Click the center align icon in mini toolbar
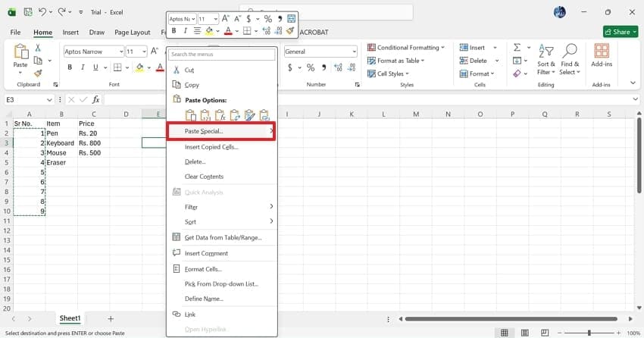644x338 pixels. 197,31
